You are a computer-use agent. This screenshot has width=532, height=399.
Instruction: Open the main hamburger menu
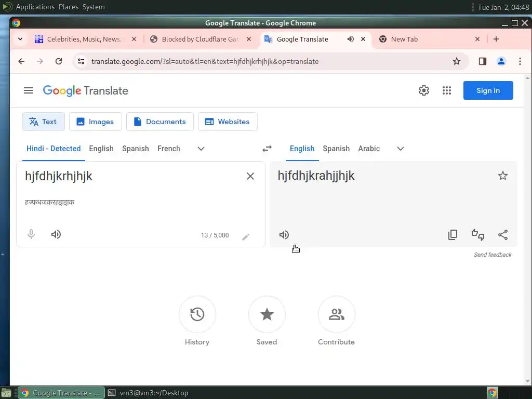coord(29,90)
